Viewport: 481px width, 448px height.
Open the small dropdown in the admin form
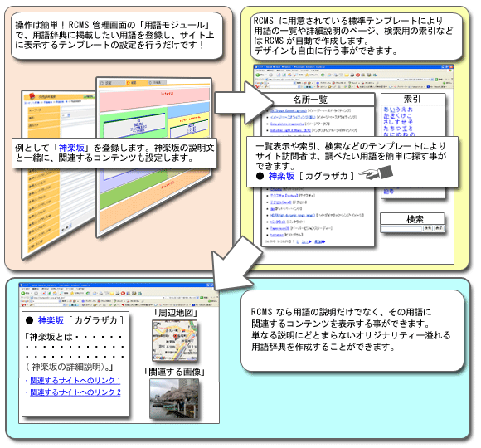tap(66, 115)
